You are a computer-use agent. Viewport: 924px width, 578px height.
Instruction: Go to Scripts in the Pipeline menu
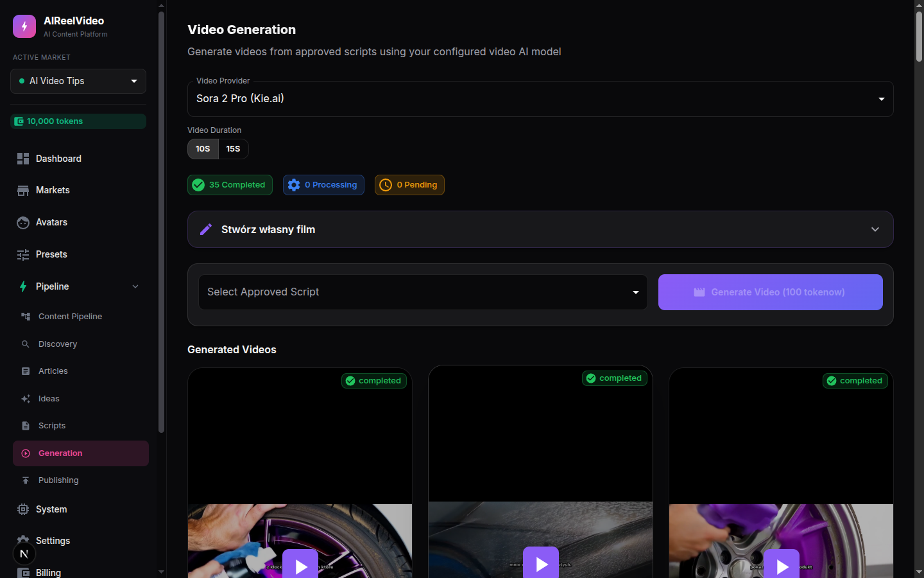(x=52, y=426)
